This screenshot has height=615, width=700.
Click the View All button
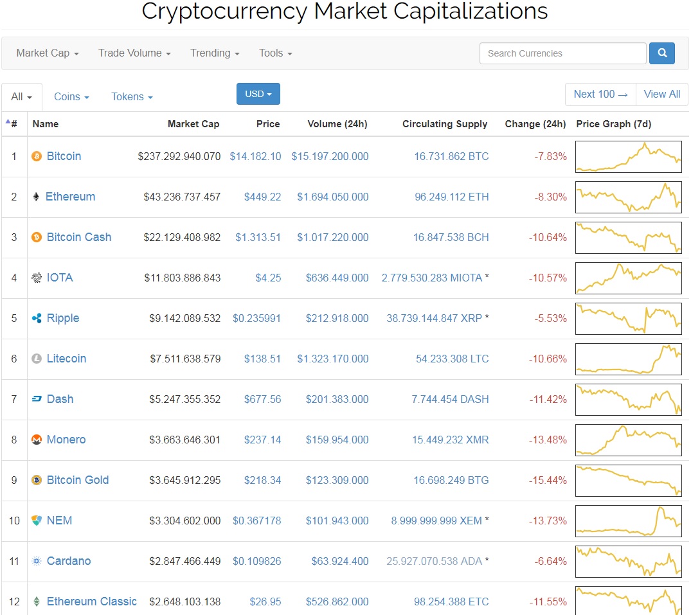point(661,94)
